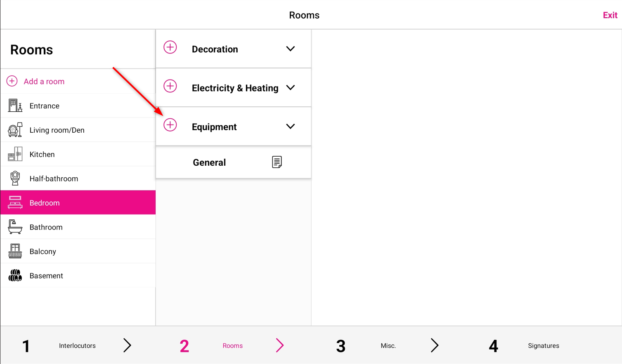Go to step 1 Interlocutors
This screenshot has width=622, height=364.
click(x=77, y=346)
